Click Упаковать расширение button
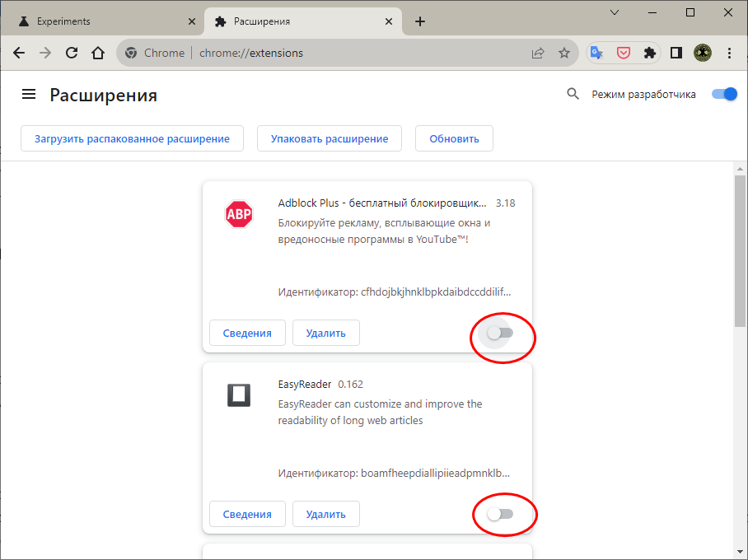The image size is (748, 560). coord(330,139)
